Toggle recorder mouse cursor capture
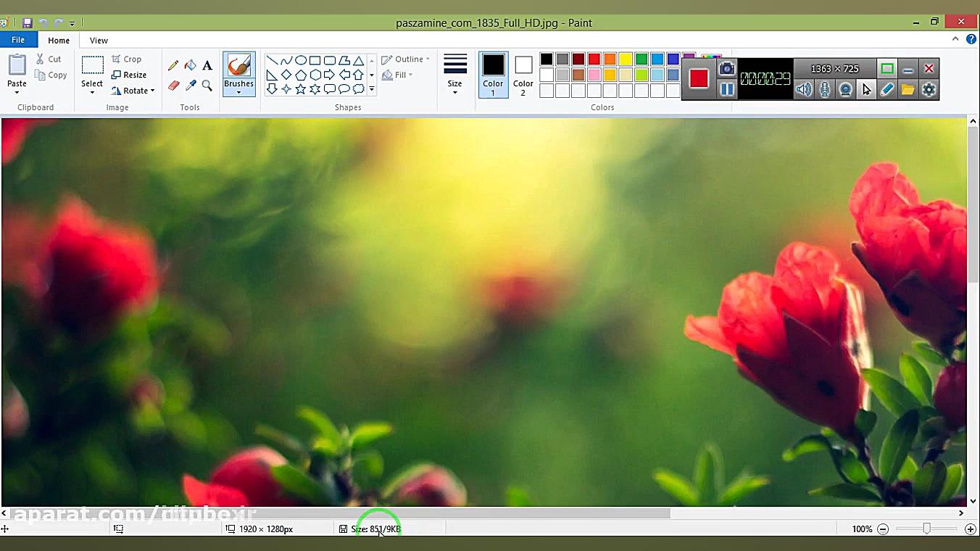The image size is (980, 551). [x=866, y=90]
